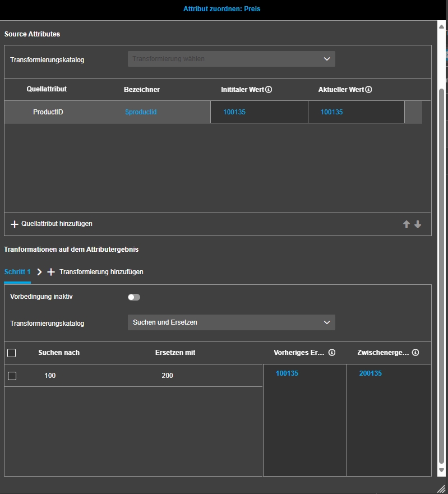Click the Suchen nach field containing 100

50,376
